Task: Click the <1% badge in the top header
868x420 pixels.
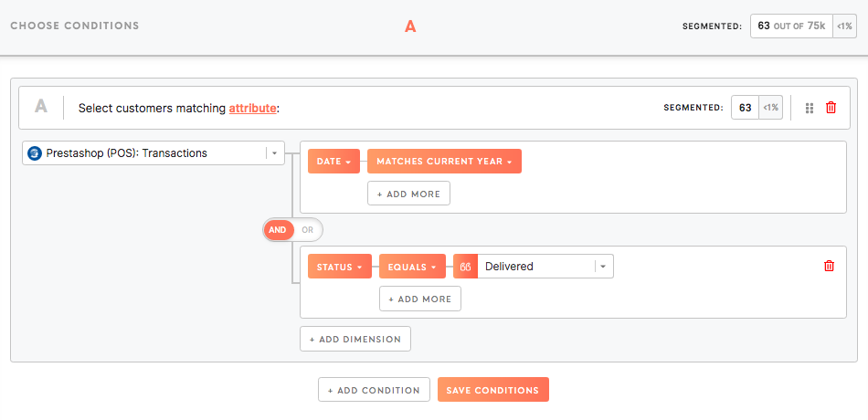Action: point(845,26)
